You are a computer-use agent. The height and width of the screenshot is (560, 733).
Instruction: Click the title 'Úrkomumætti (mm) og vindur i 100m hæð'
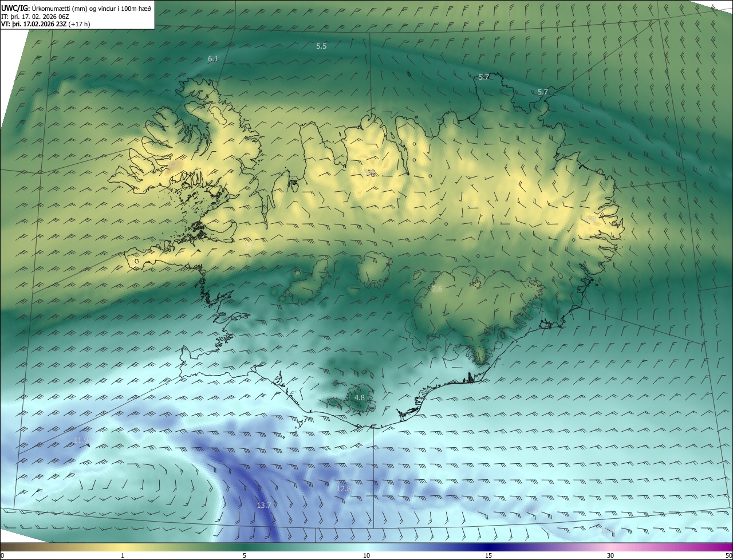pos(90,8)
